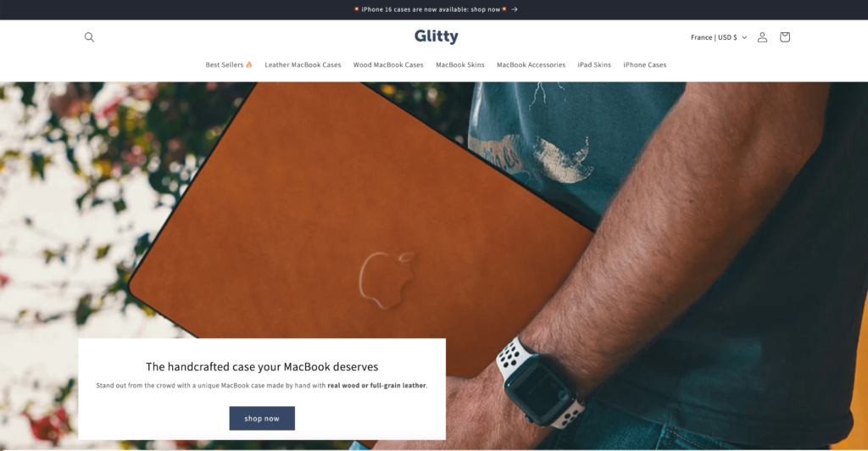The width and height of the screenshot is (868, 451).
Task: Click the Glitty logo
Action: click(x=437, y=36)
